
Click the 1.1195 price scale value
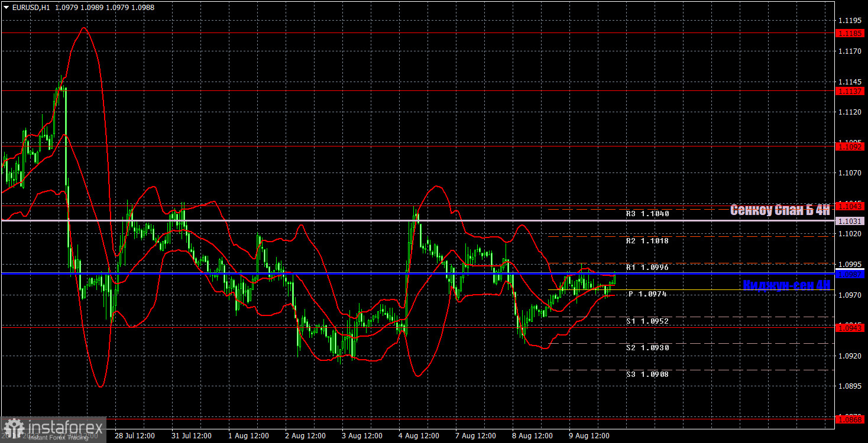(x=849, y=21)
